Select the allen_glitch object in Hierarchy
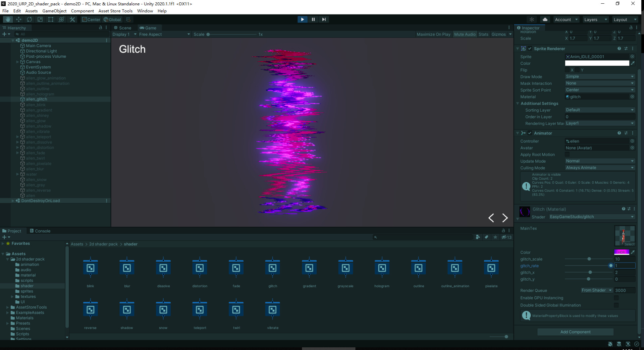The width and height of the screenshot is (644, 350). pyautogui.click(x=37, y=99)
